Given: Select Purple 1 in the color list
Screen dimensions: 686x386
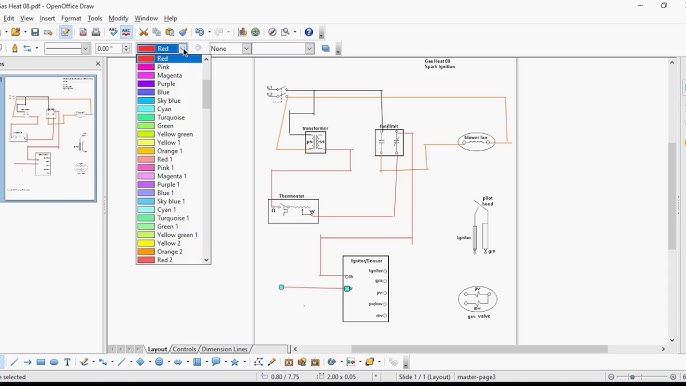Looking at the screenshot, I should click(x=169, y=185).
